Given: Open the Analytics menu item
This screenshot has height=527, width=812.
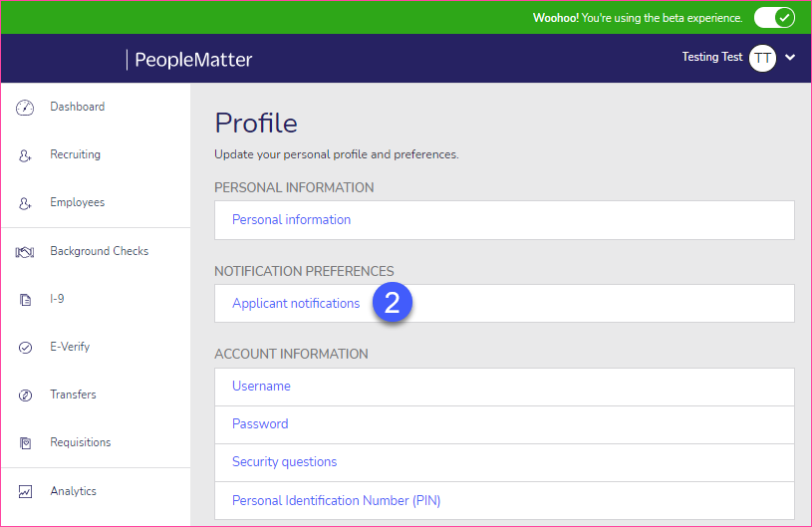Looking at the screenshot, I should point(73,491).
